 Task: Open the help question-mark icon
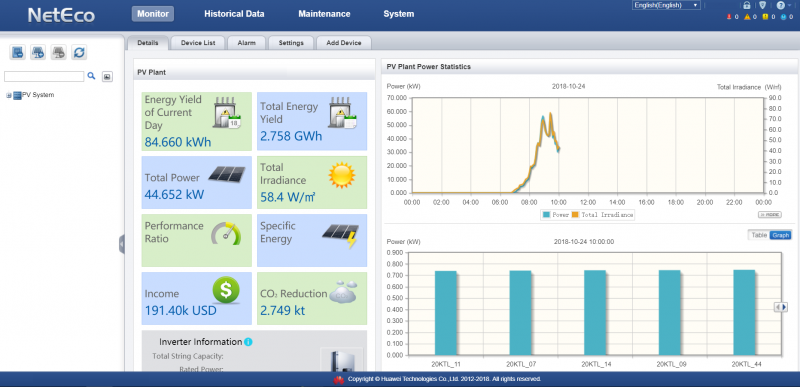(x=780, y=6)
